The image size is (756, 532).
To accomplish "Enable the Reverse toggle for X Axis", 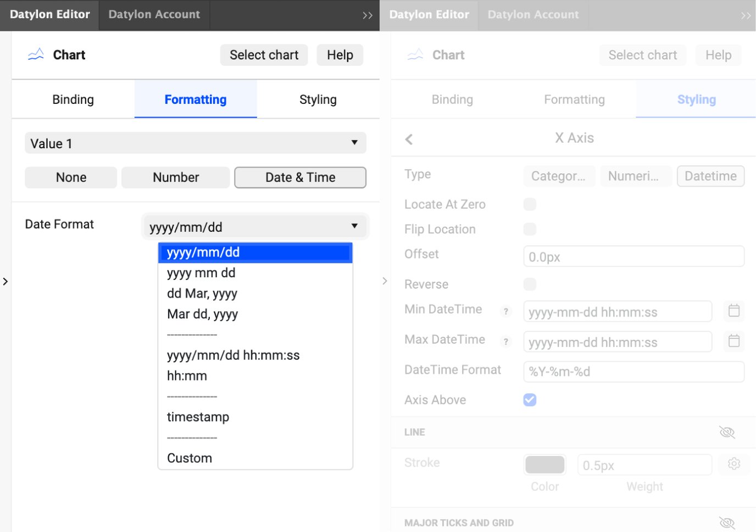I will pyautogui.click(x=530, y=284).
